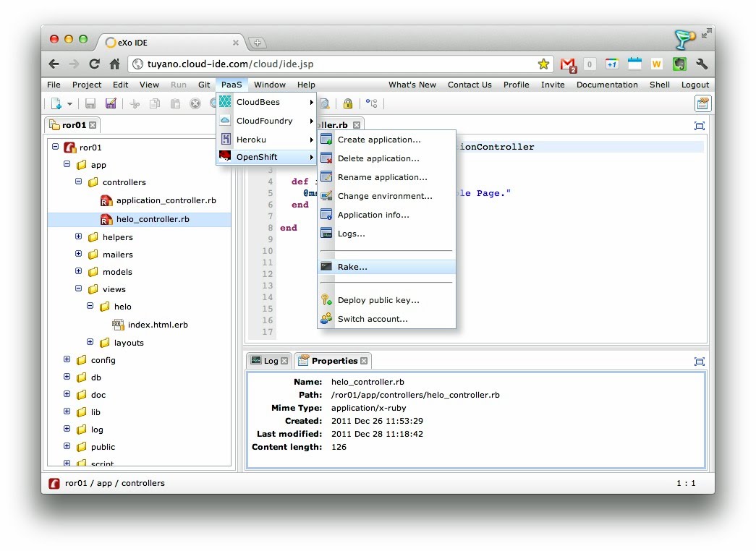Click the Cut scissors toolbar icon

point(135,103)
